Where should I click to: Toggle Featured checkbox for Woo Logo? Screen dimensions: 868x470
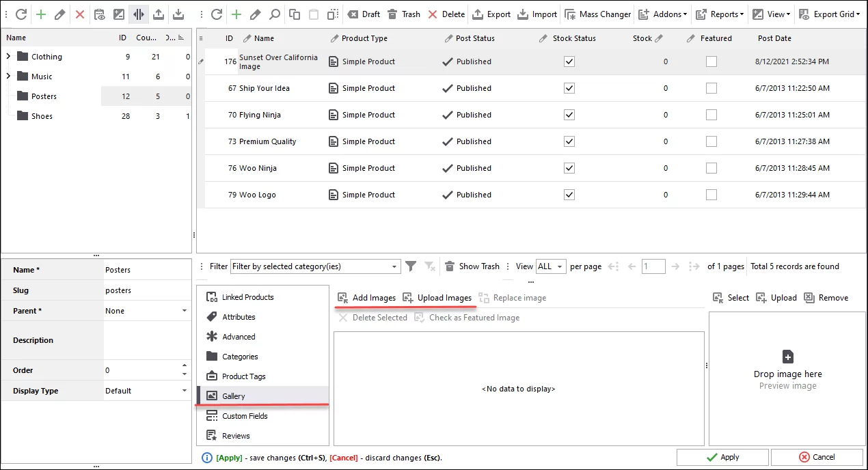tap(711, 195)
